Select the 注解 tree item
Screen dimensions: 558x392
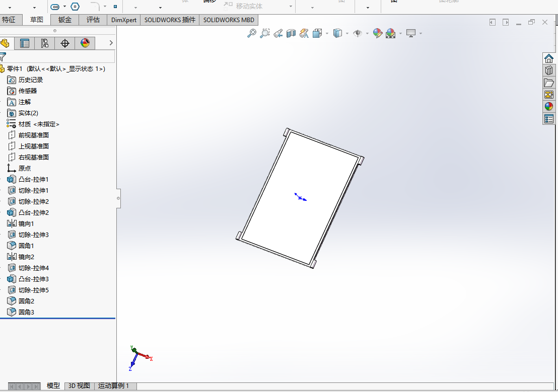[x=25, y=102]
